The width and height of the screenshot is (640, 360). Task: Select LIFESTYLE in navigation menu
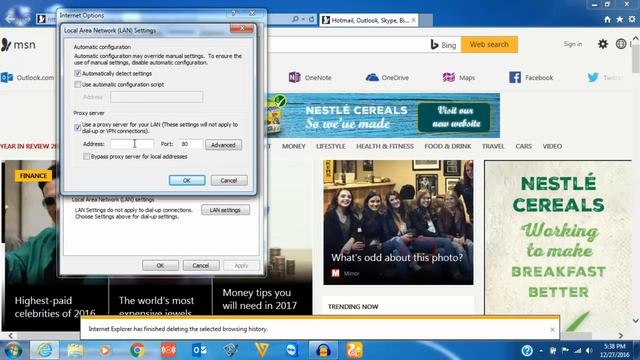click(x=331, y=146)
